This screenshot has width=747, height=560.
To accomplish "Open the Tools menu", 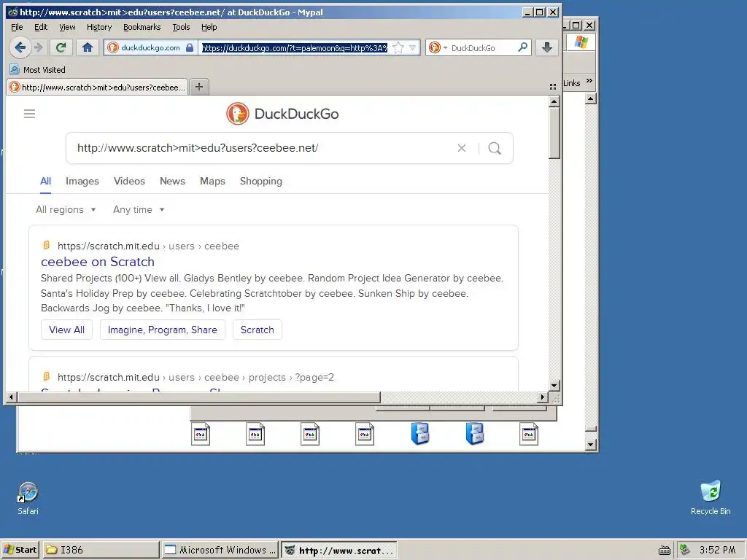I will click(181, 27).
